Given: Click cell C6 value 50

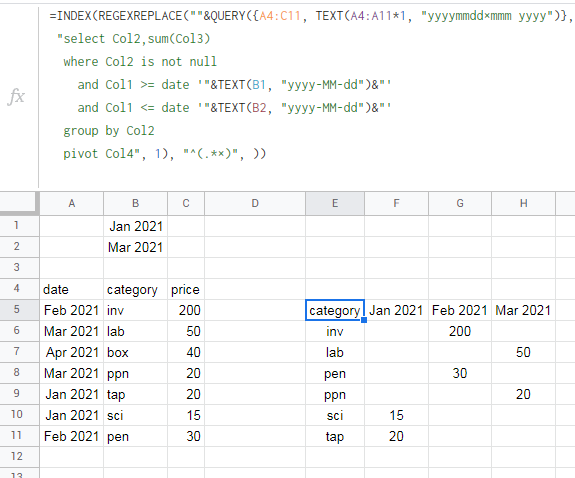Looking at the screenshot, I should [x=186, y=331].
